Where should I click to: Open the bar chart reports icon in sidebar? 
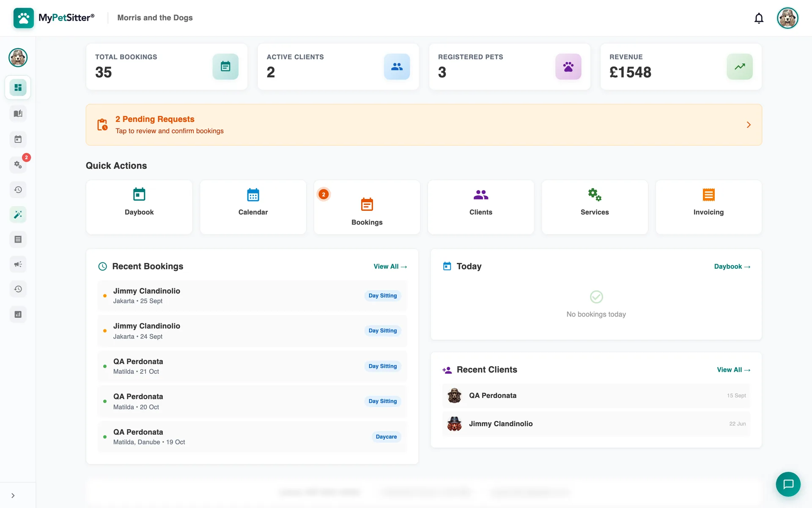(18, 315)
